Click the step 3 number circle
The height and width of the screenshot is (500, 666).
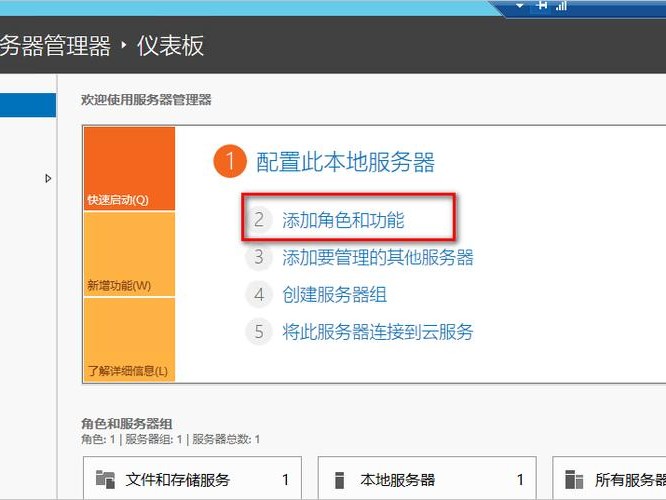tap(259, 257)
